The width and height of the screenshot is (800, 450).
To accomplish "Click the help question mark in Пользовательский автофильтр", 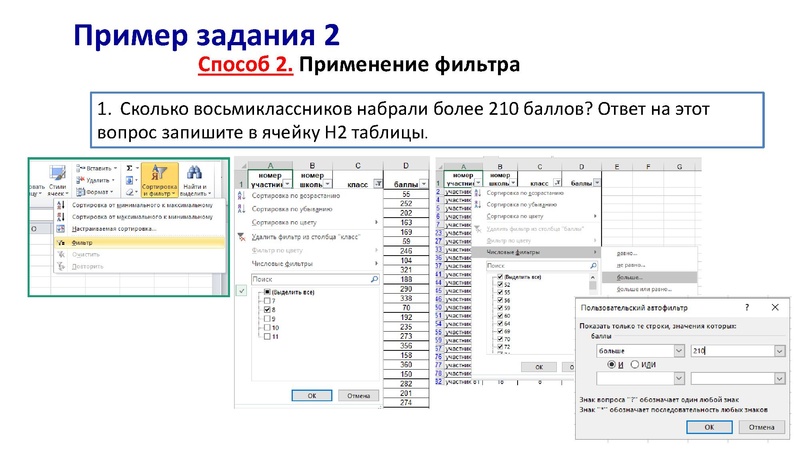I will click(747, 307).
